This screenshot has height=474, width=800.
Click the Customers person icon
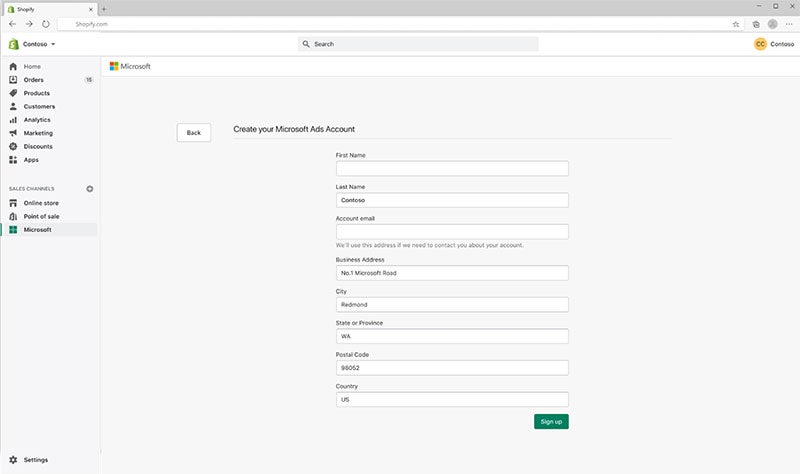13,106
